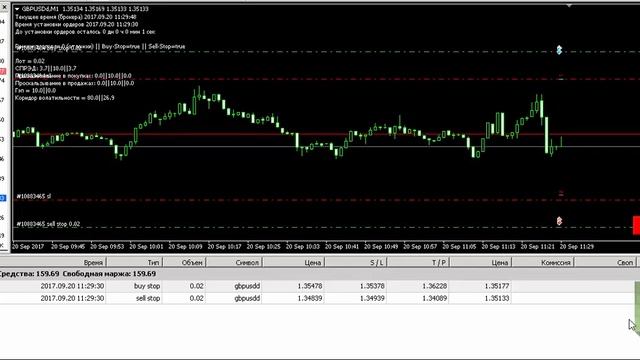This screenshot has width=640, height=360.
Task: Select the buy stop order row
Action: [x=317, y=286]
